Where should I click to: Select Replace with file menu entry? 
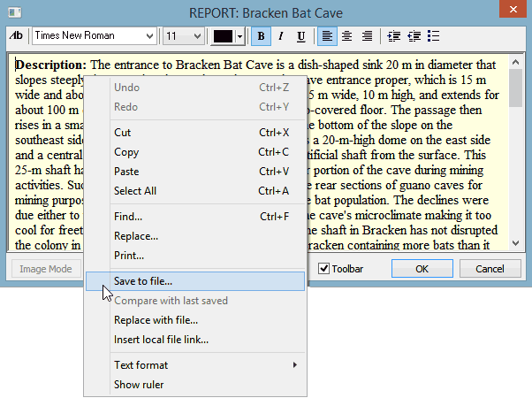pyautogui.click(x=156, y=320)
